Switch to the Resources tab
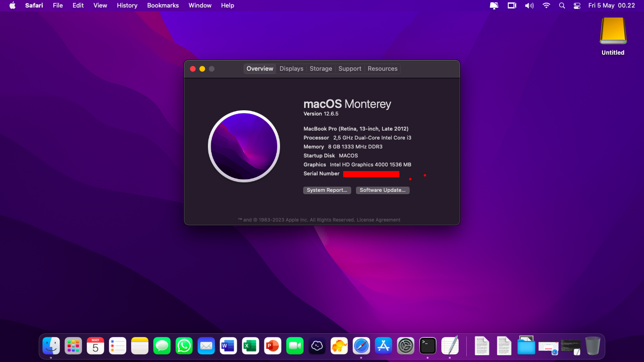The height and width of the screenshot is (362, 644). point(383,69)
